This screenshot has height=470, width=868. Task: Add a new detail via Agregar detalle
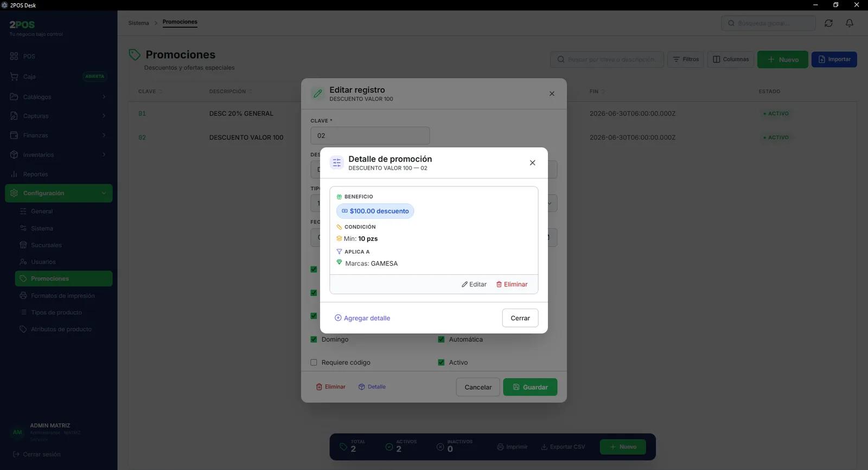362,318
